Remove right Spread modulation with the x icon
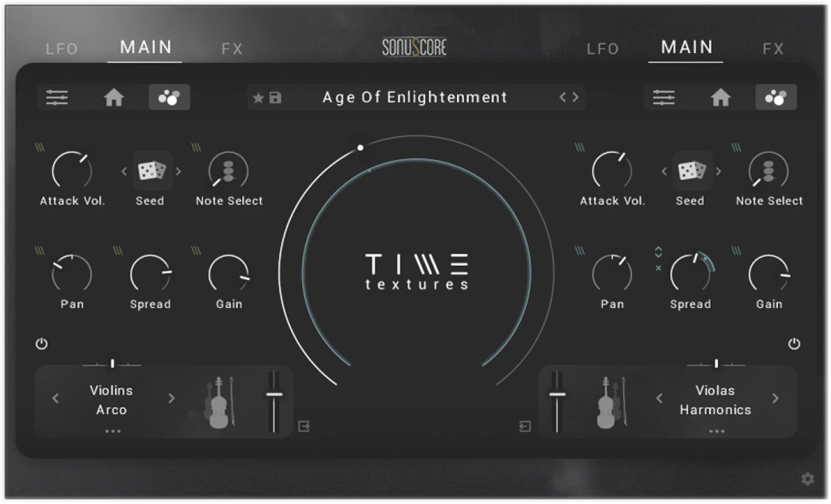The image size is (831, 504). click(658, 268)
